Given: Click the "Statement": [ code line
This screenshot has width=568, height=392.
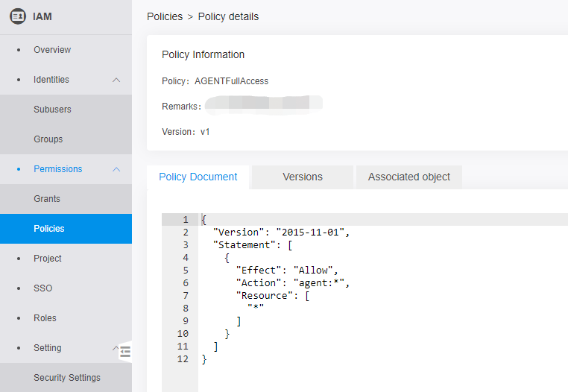Looking at the screenshot, I should (x=253, y=245).
